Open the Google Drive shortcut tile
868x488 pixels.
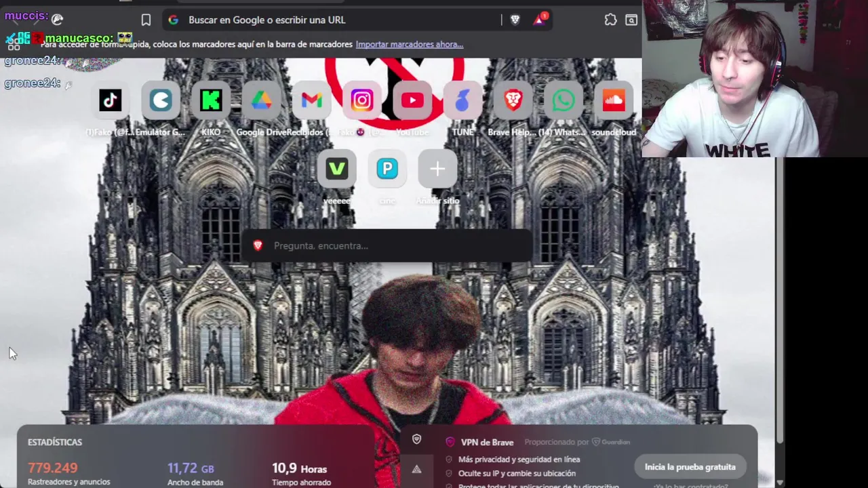click(262, 100)
